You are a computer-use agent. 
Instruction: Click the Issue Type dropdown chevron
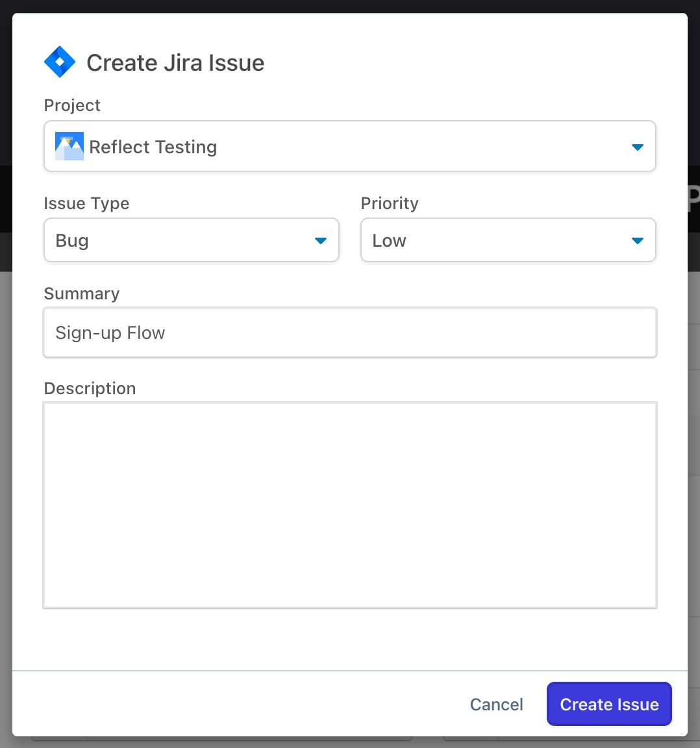pos(321,240)
